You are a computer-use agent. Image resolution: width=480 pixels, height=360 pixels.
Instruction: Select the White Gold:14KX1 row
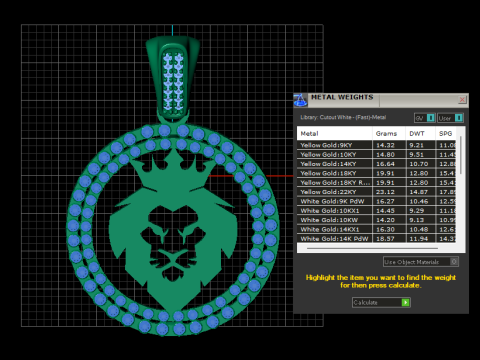click(x=376, y=229)
